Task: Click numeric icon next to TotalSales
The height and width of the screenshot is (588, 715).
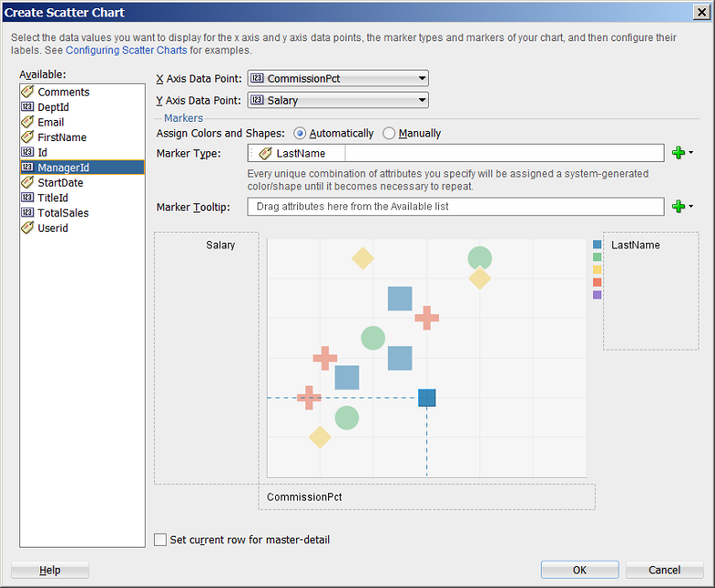Action: pos(27,212)
